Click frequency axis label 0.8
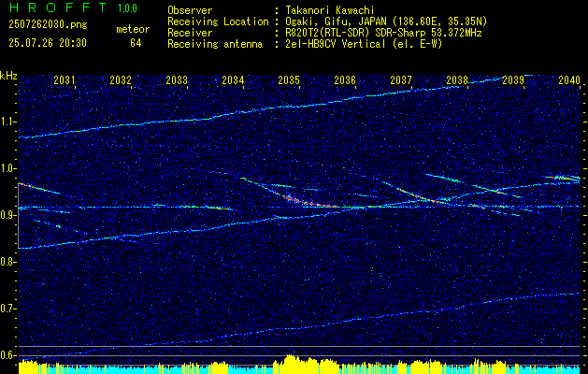This screenshot has width=588, height=374. coord(8,262)
